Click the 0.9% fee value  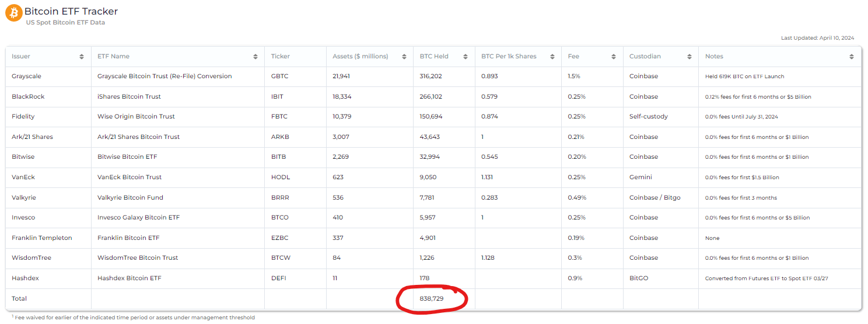(x=575, y=278)
